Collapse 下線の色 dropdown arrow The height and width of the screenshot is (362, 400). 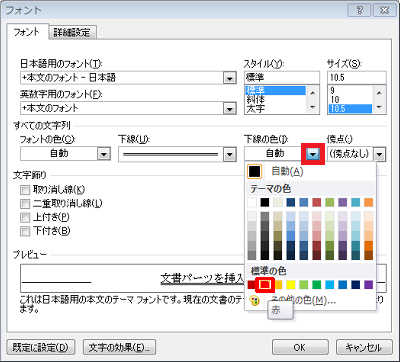313,154
